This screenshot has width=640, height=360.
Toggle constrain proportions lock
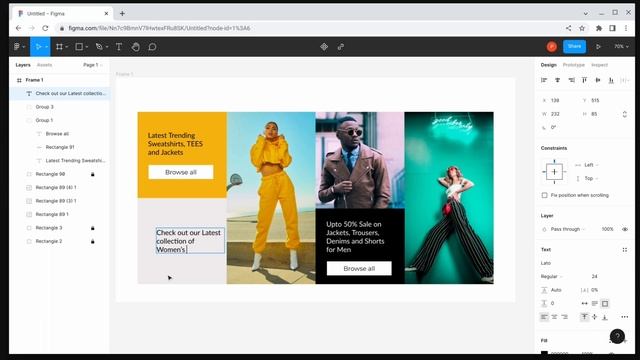624,114
